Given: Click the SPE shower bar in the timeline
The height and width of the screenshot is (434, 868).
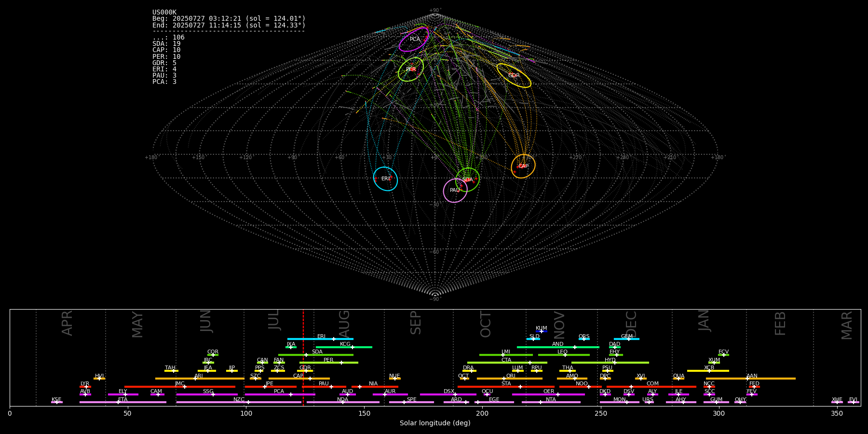Looking at the screenshot, I should [411, 402].
